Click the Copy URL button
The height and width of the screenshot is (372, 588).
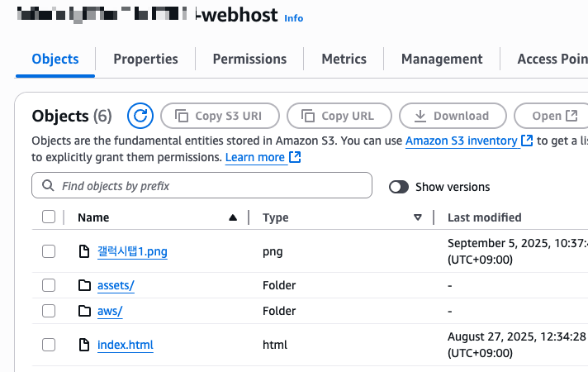[339, 116]
